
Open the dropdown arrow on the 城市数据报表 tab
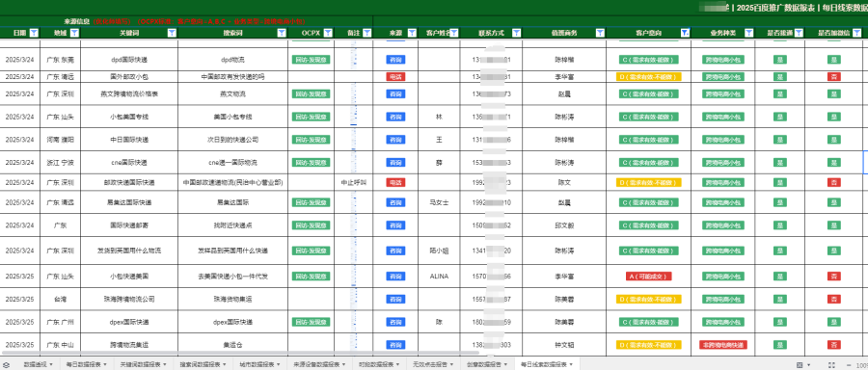click(x=279, y=365)
